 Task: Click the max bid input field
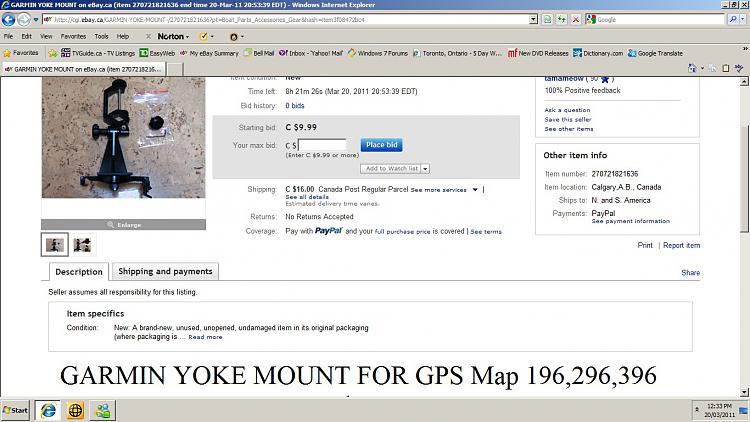[322, 145]
